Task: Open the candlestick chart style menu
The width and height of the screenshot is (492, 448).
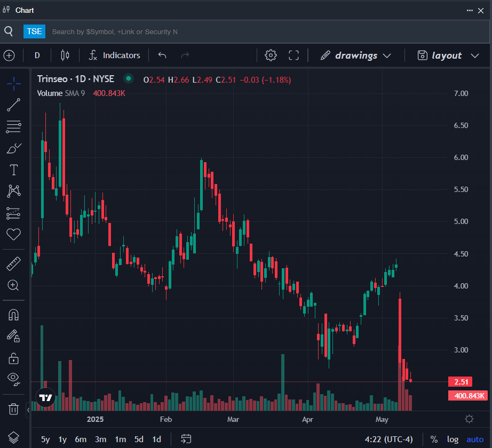Action: [65, 55]
